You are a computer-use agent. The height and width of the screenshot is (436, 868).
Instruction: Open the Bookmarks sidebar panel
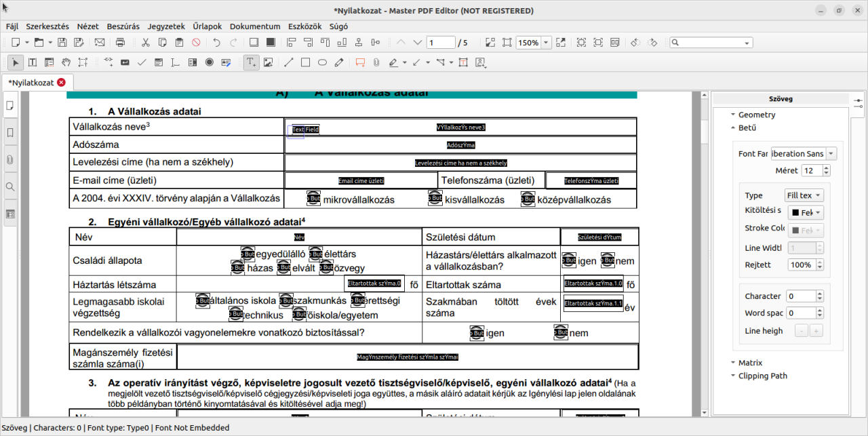9,132
